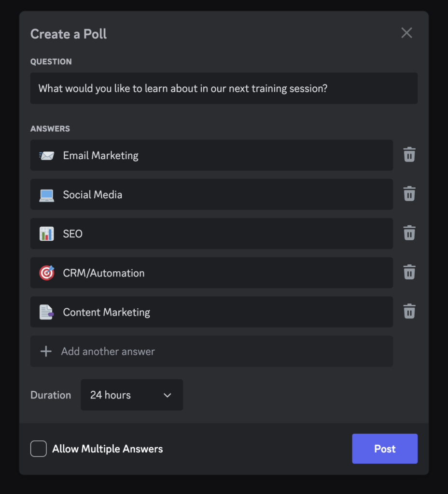
Task: Select the 24 hours duration control
Action: coord(131,395)
